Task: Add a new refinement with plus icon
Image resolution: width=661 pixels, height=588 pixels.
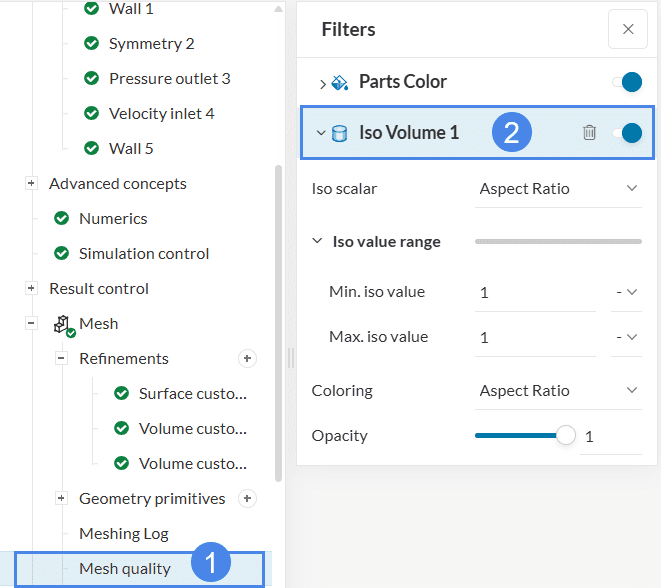Action: [248, 358]
